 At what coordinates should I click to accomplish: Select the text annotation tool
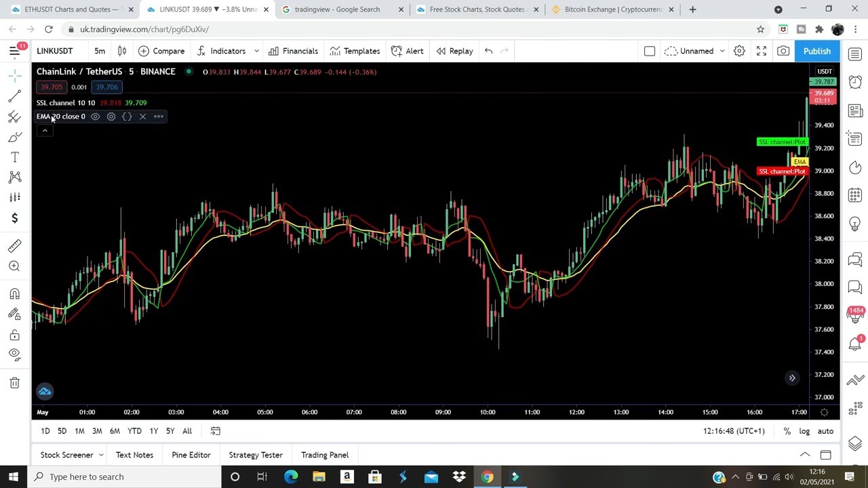(x=14, y=157)
